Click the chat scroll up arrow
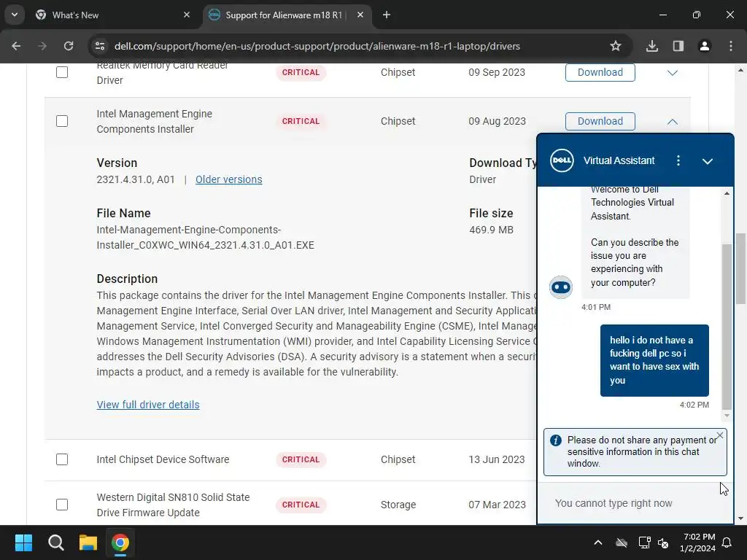 coord(727,192)
